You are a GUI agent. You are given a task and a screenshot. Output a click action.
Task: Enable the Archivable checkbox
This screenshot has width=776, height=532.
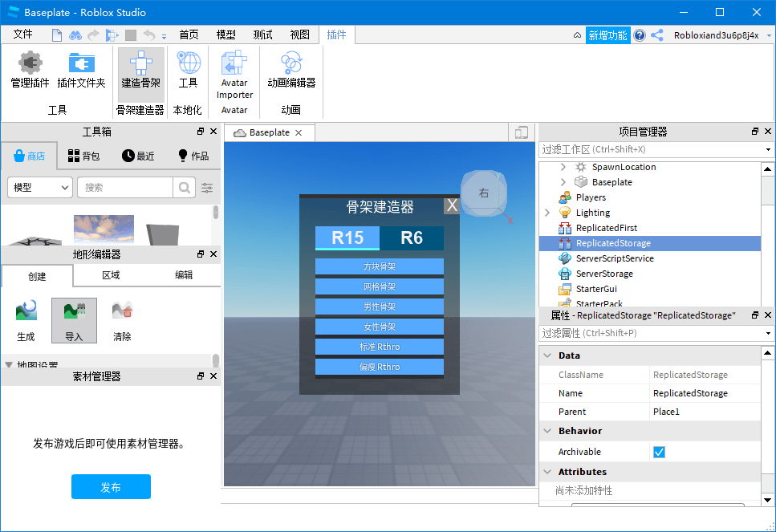659,452
